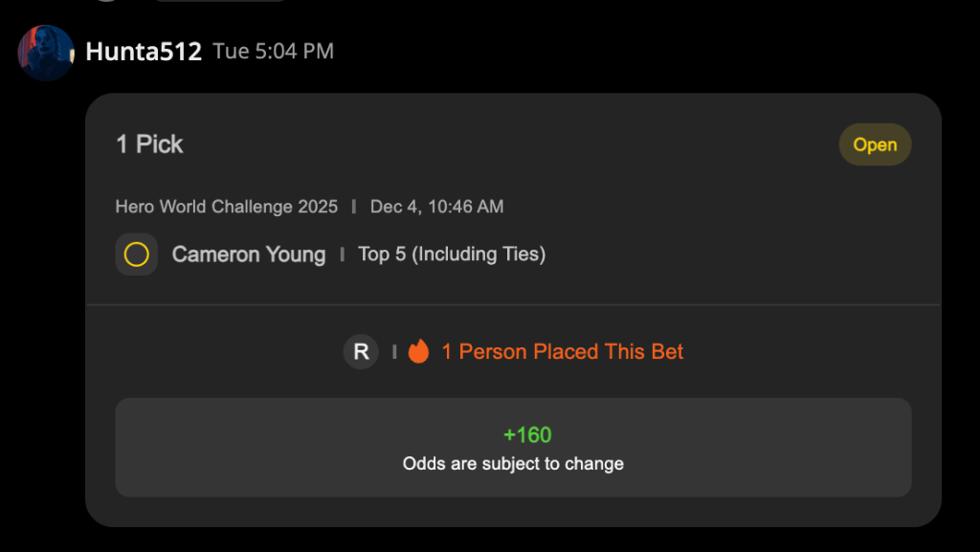Click the Tue 5:04 PM timestamp

tap(273, 52)
